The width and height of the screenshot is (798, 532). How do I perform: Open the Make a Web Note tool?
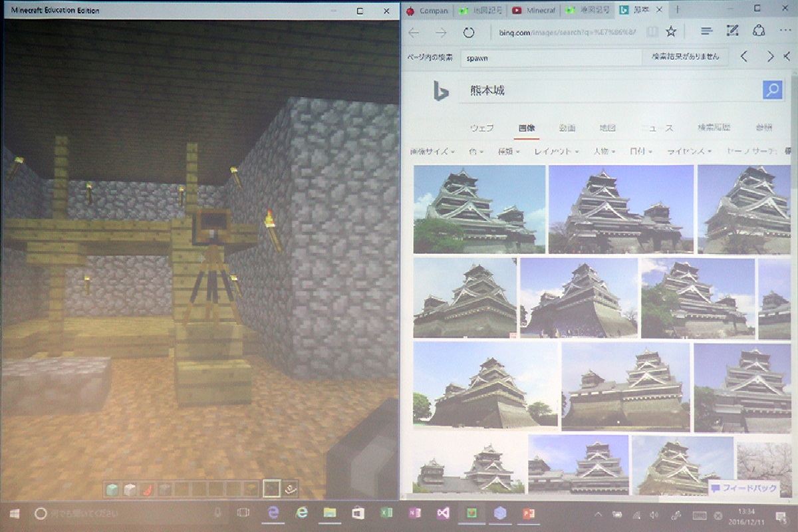(x=733, y=31)
